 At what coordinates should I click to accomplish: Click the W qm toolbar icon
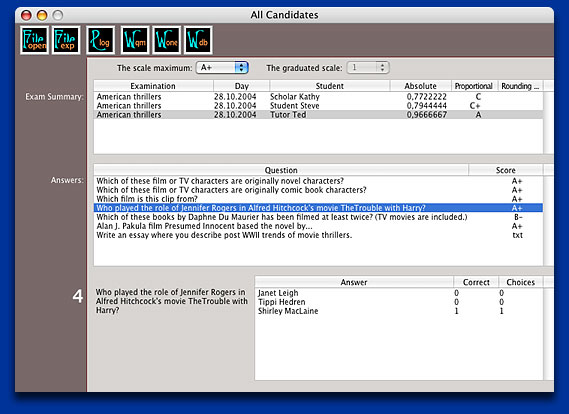tap(135, 40)
